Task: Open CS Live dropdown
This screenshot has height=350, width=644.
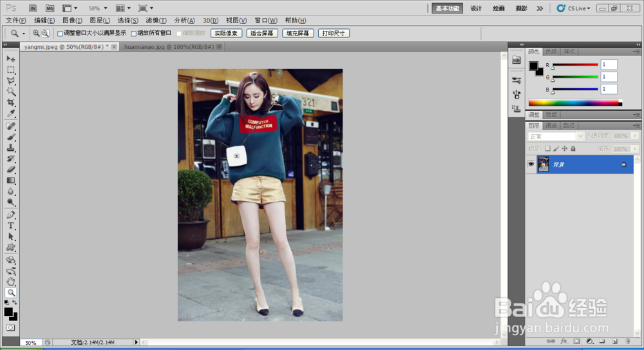Action: click(573, 8)
